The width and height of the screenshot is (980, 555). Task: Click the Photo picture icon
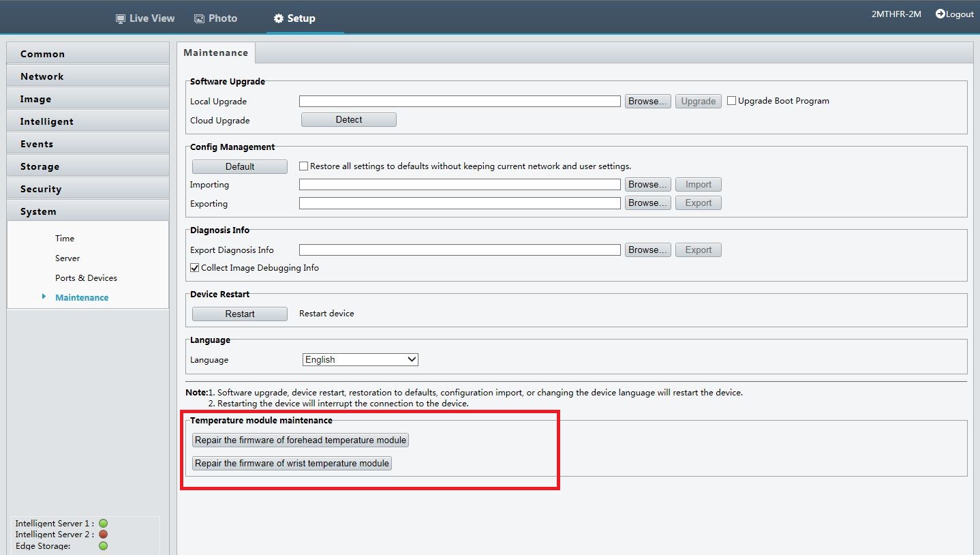(x=200, y=18)
